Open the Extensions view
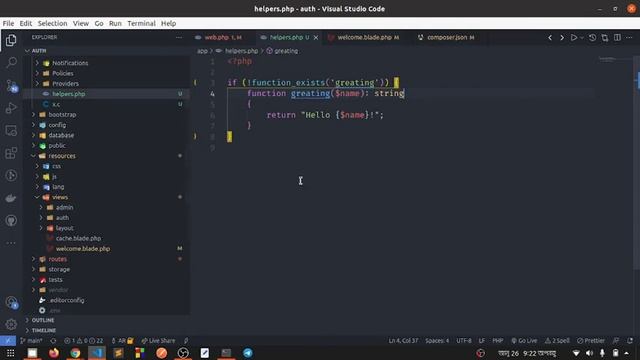 click(11, 153)
